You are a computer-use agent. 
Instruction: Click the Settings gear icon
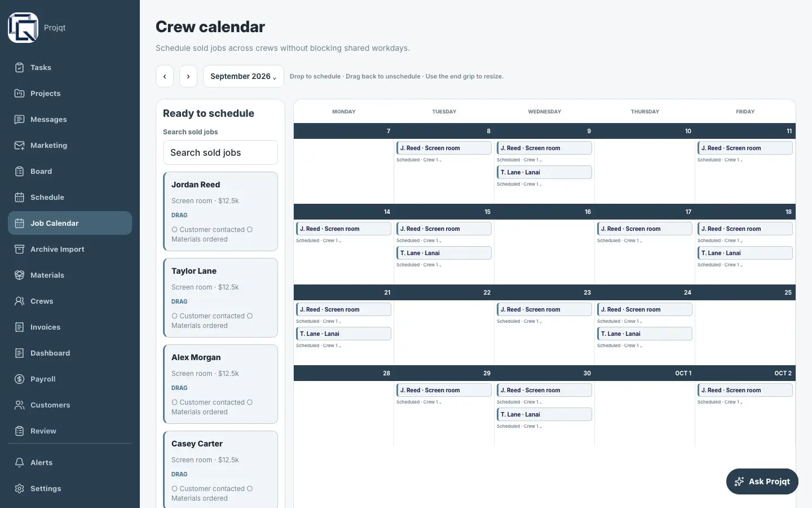tap(20, 489)
